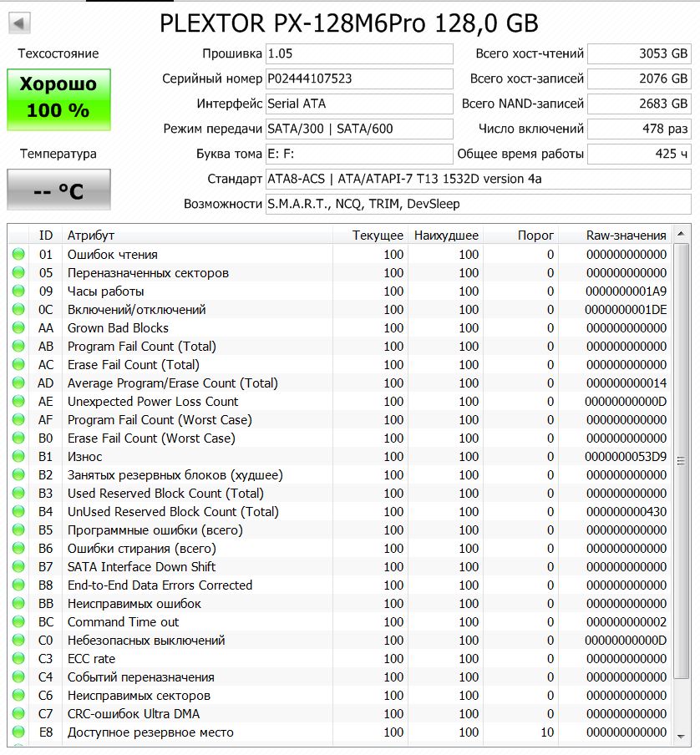Click the scrollbar down arrow of the attribute list
This screenshot has height=755, width=700.
681,737
